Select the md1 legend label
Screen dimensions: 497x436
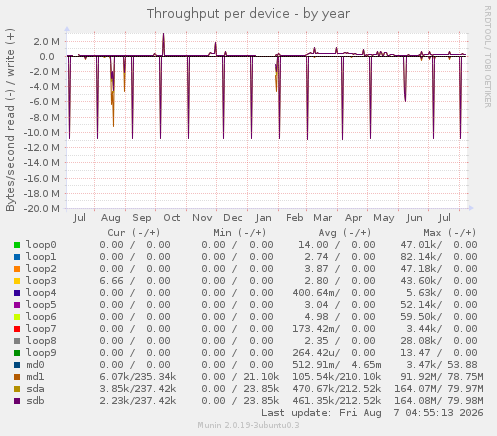[x=35, y=377]
